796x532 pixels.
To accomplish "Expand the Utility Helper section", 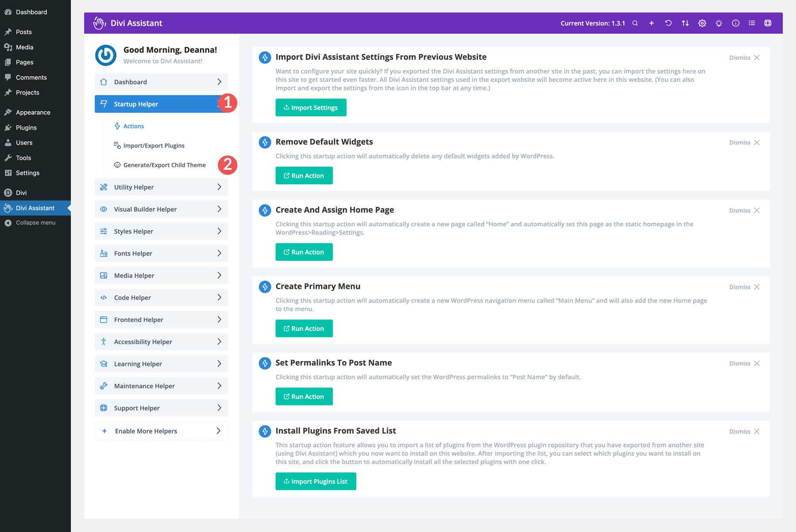I will (x=161, y=187).
